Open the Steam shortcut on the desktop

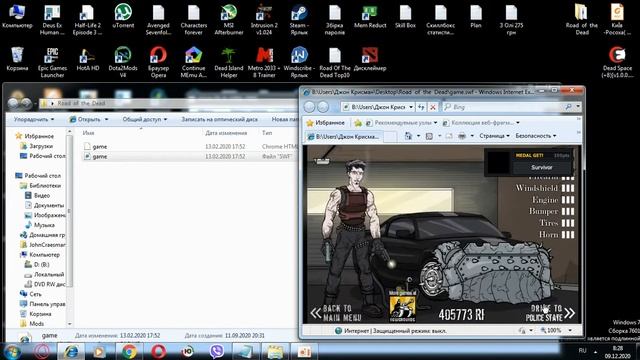(299, 20)
